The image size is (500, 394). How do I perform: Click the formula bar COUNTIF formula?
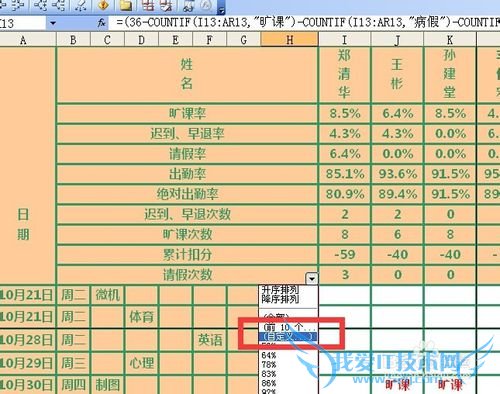308,22
